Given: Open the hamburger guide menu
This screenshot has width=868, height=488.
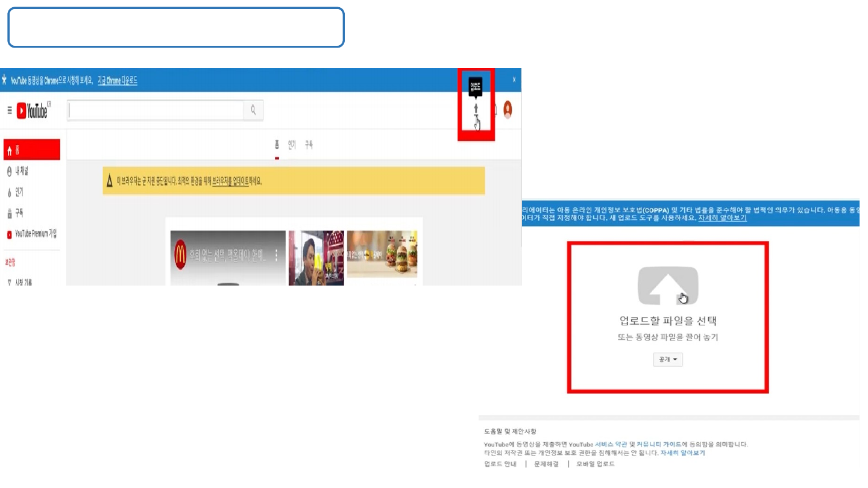Looking at the screenshot, I should (10, 110).
